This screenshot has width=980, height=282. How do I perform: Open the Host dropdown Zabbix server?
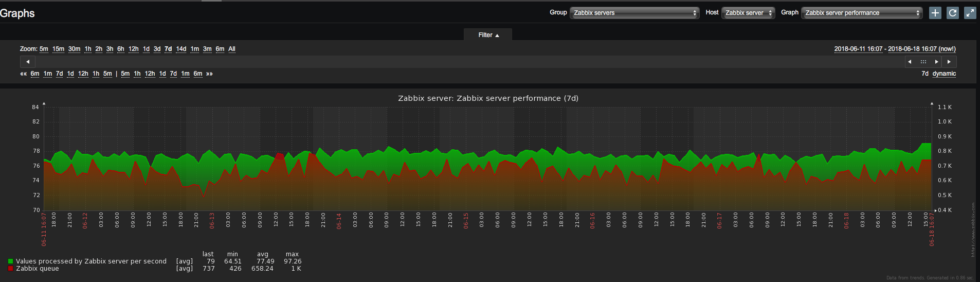(x=748, y=13)
